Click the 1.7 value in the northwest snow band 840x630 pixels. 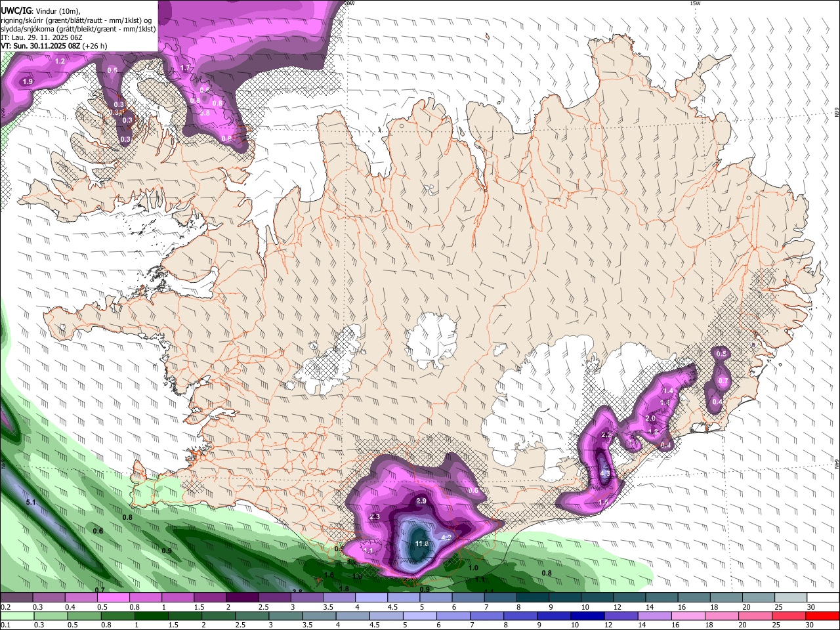click(x=185, y=68)
